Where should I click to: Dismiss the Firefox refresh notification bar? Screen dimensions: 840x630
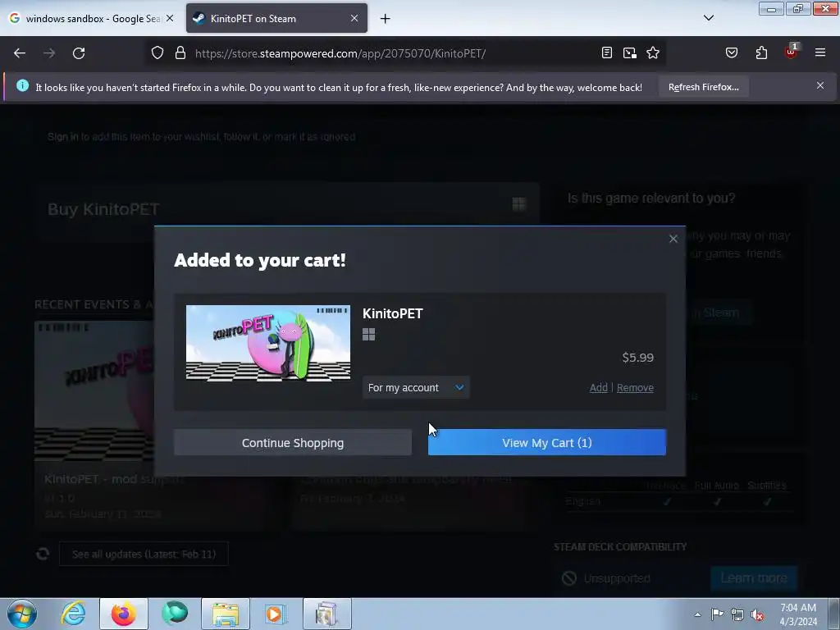tap(820, 85)
